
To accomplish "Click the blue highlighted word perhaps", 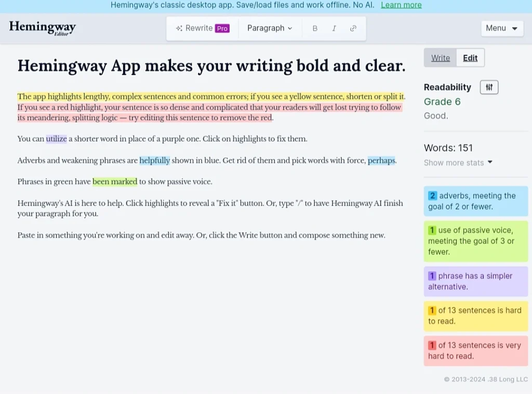I will point(381,160).
